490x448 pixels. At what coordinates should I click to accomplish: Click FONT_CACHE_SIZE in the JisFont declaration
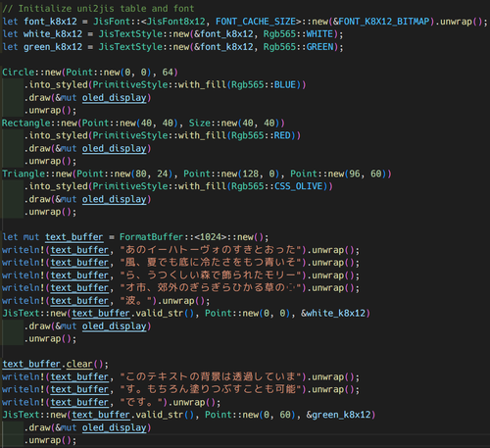click(x=256, y=22)
